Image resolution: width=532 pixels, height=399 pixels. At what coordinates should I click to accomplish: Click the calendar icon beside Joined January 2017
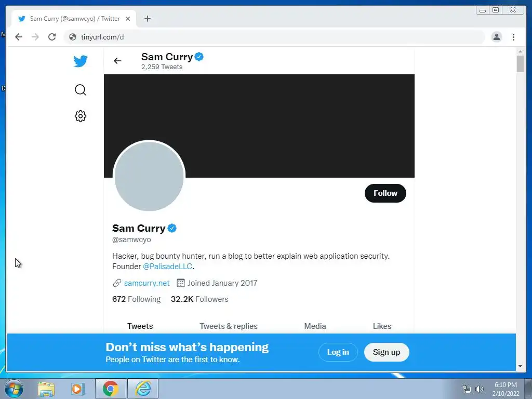(x=180, y=283)
